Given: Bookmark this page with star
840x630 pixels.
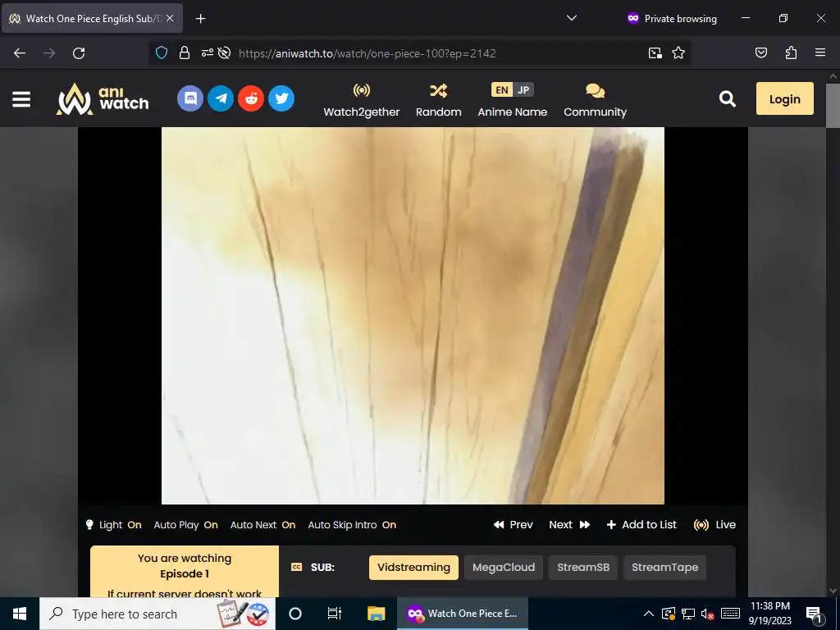Looking at the screenshot, I should tap(678, 53).
